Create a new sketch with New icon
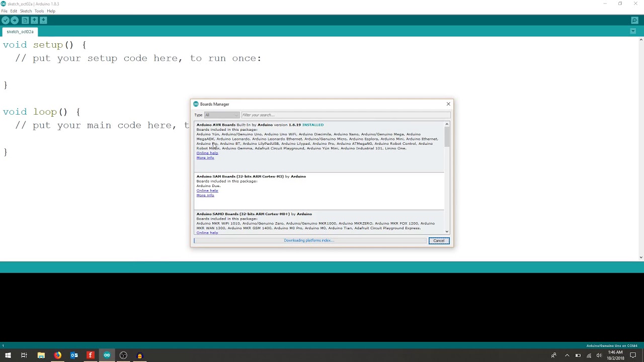Image resolution: width=644 pixels, height=362 pixels. (x=25, y=20)
